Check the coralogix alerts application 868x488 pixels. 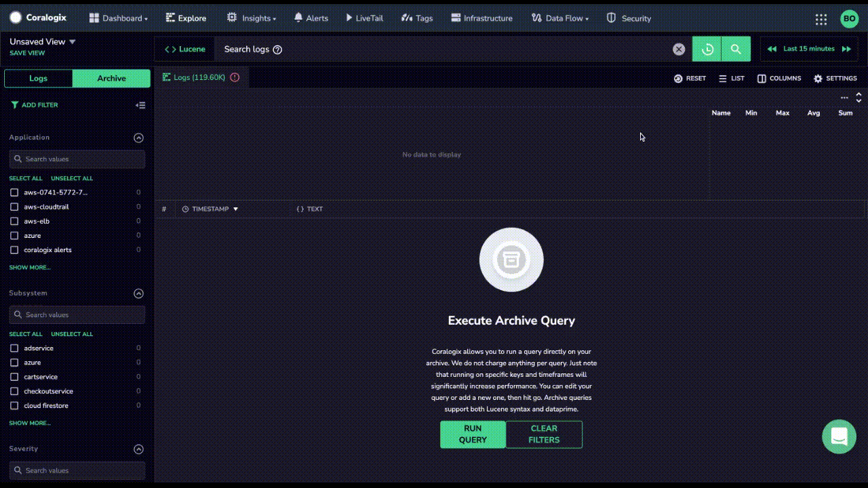[x=14, y=250]
